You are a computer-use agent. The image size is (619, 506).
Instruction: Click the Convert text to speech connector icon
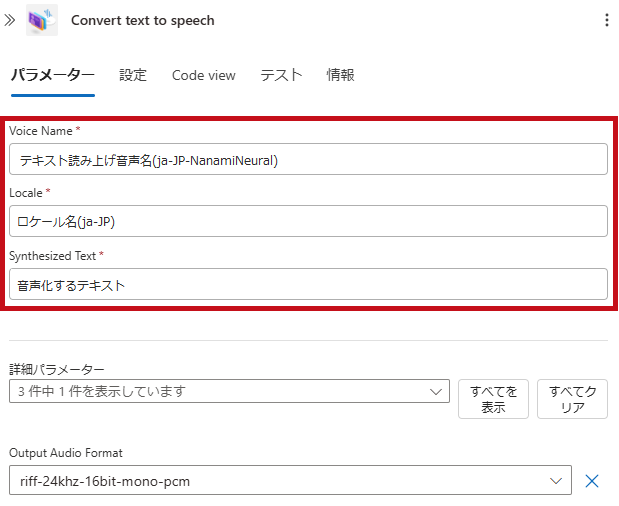click(42, 20)
